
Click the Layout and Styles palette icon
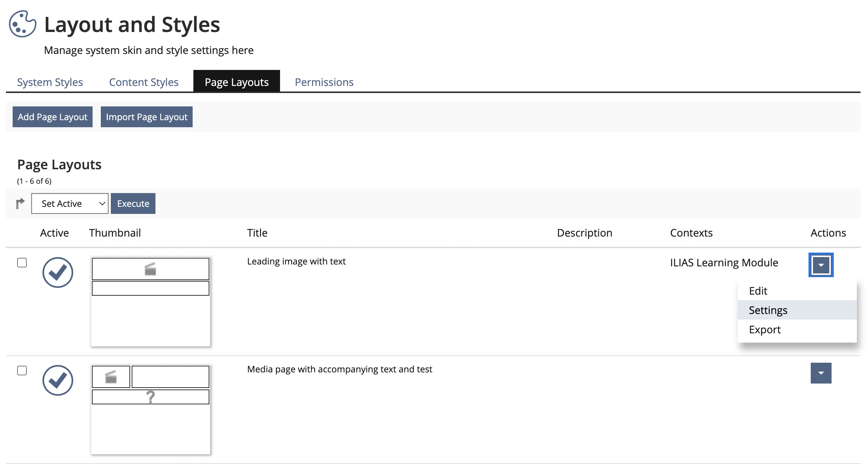[22, 24]
